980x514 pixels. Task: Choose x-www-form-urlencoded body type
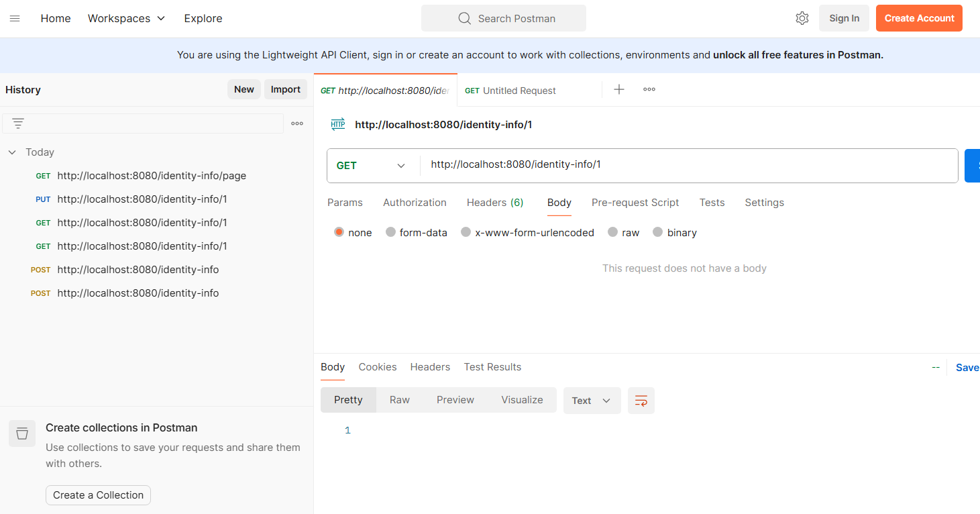coord(466,232)
